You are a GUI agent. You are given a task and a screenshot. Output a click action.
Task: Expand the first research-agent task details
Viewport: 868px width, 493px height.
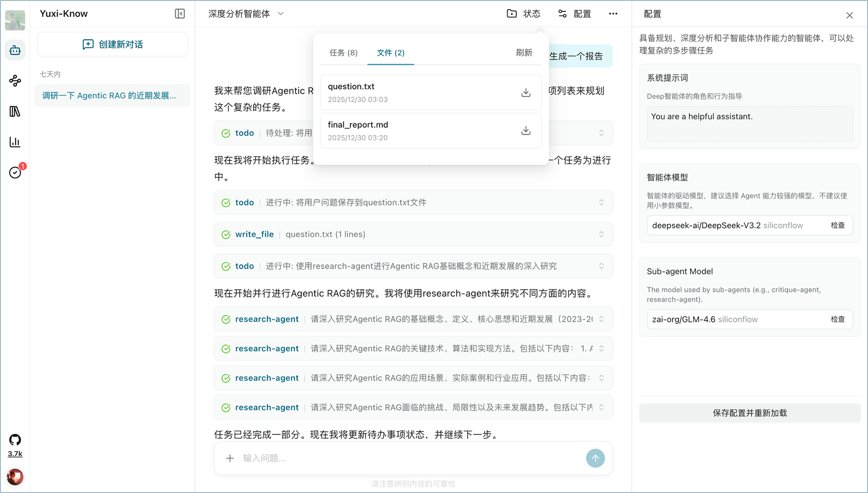tap(601, 319)
